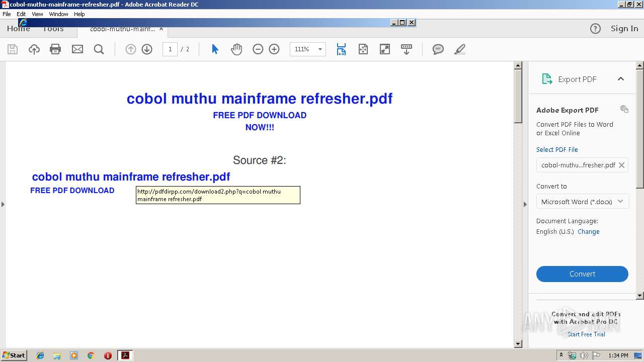This screenshot has width=644, height=362.
Task: Click Adobe Acrobat Reader taskbar button
Action: [125, 355]
